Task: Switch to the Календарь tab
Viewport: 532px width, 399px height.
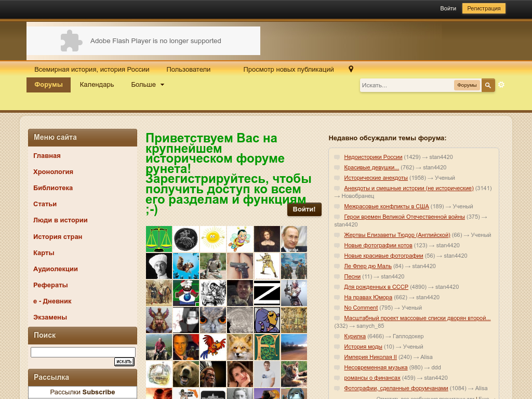Action: [97, 85]
